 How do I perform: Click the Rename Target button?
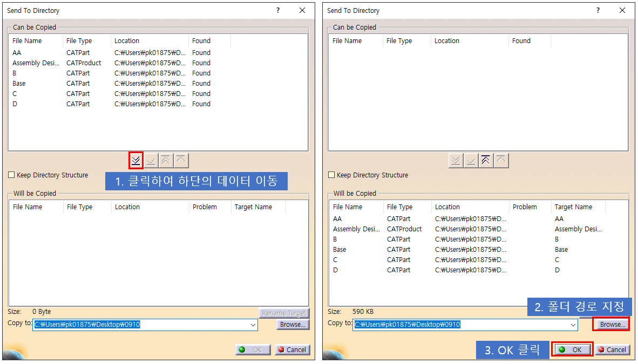point(284,313)
